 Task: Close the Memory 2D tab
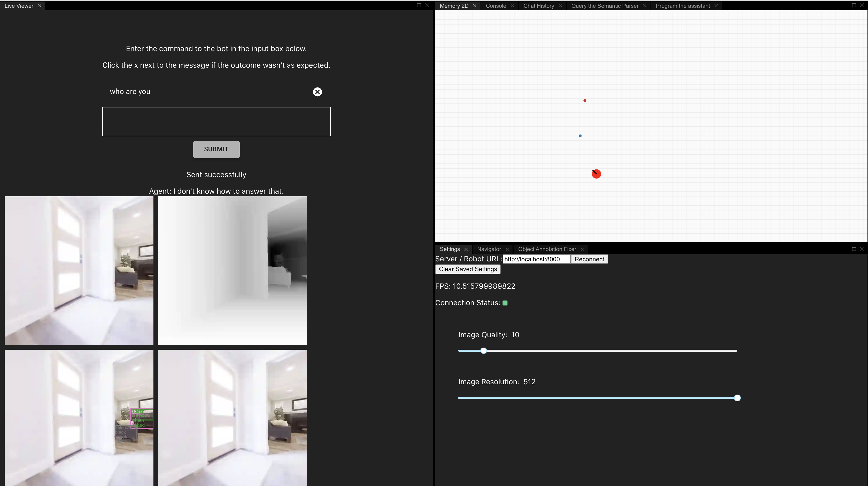coord(475,6)
